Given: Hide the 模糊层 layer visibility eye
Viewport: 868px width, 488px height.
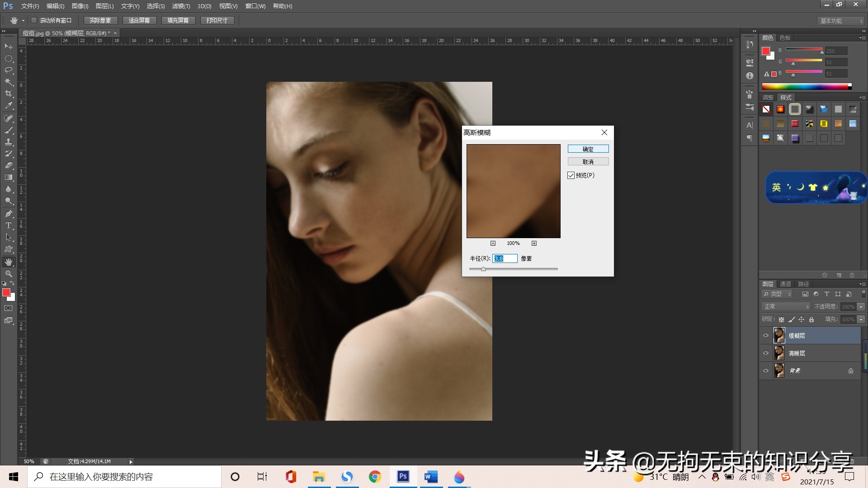Looking at the screenshot, I should pyautogui.click(x=766, y=336).
